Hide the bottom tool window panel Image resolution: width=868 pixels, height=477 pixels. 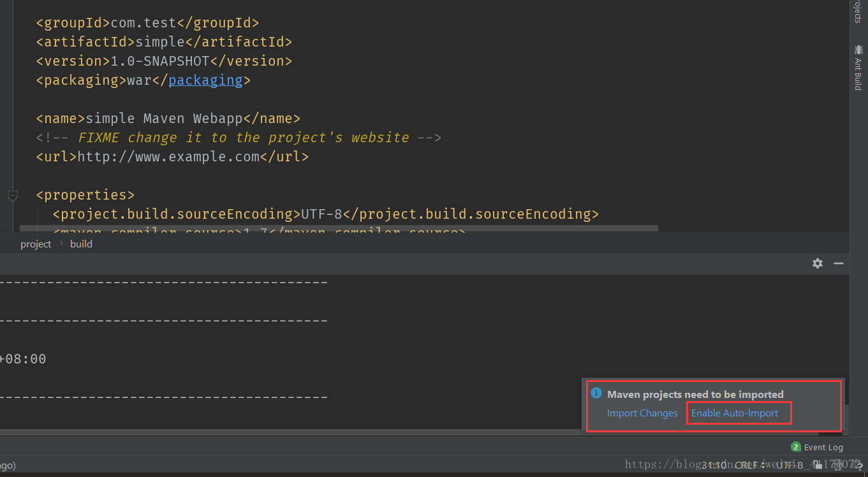tap(839, 263)
